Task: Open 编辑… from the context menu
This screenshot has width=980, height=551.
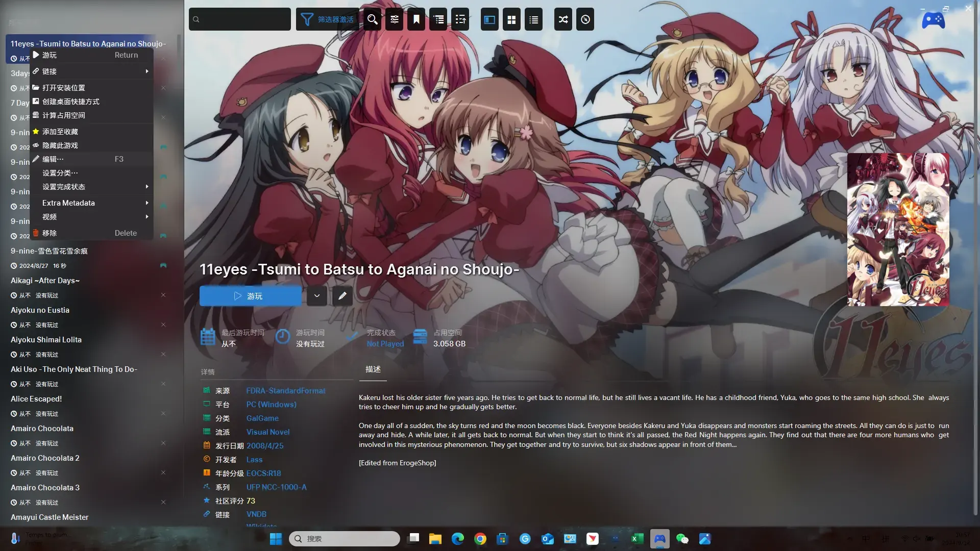Action: 92,159
